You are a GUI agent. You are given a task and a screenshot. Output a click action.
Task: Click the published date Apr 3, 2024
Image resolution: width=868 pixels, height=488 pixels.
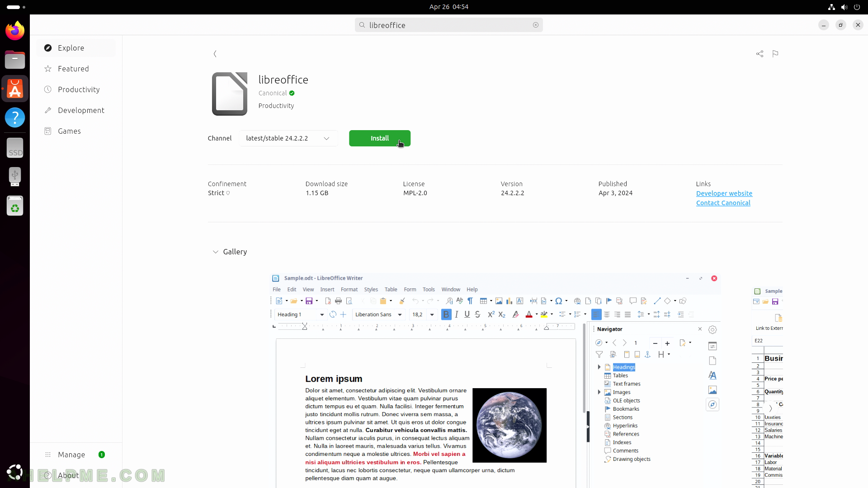click(x=616, y=193)
